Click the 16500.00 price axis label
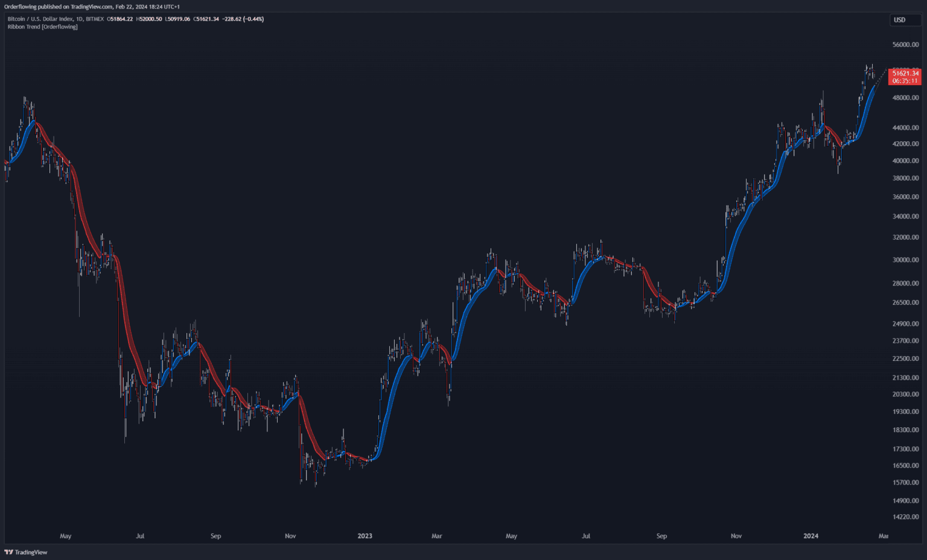927x560 pixels. click(x=905, y=465)
